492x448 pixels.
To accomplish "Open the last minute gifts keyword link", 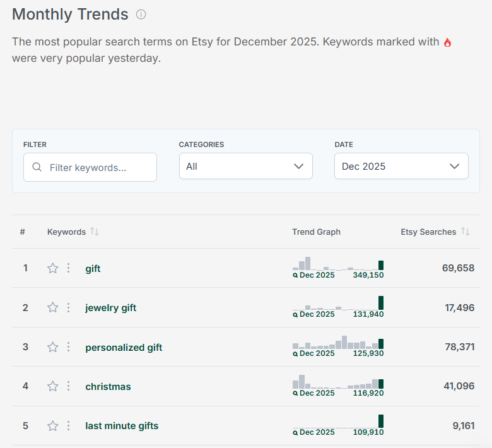I will (122, 426).
